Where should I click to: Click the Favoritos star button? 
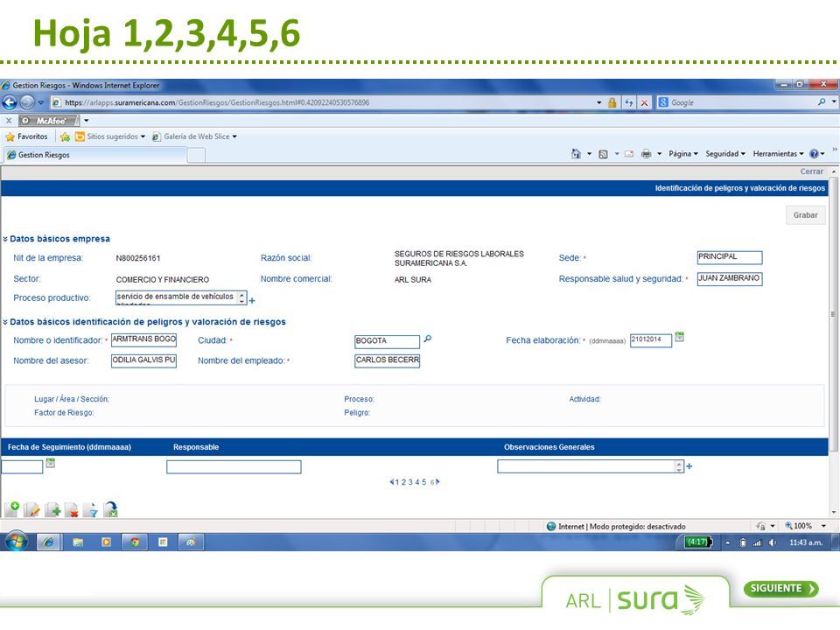coord(26,136)
